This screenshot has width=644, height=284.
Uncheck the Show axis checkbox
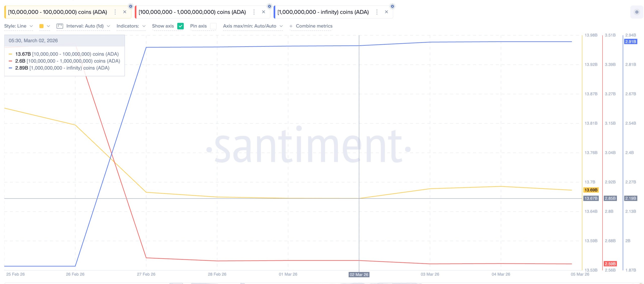click(x=180, y=26)
